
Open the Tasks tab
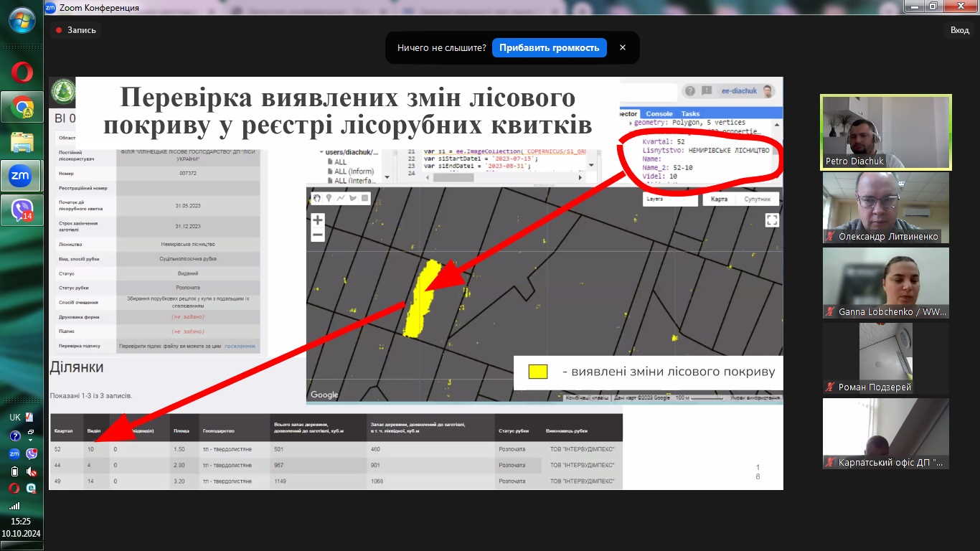pos(690,113)
